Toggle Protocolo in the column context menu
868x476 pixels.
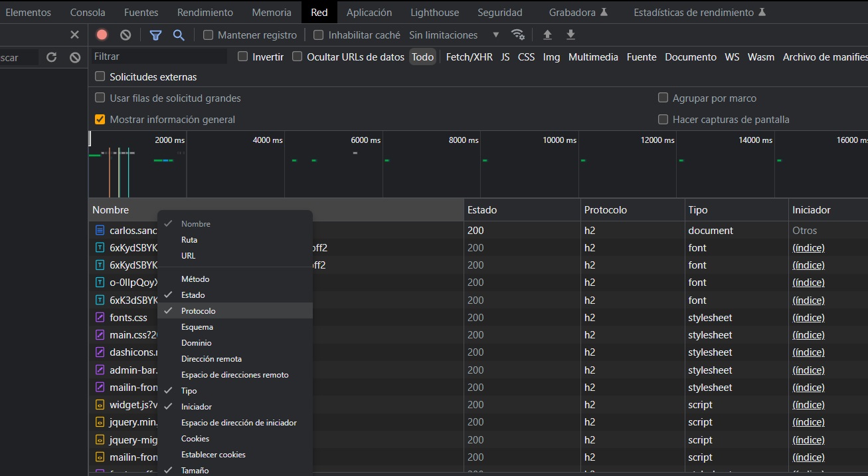[198, 311]
